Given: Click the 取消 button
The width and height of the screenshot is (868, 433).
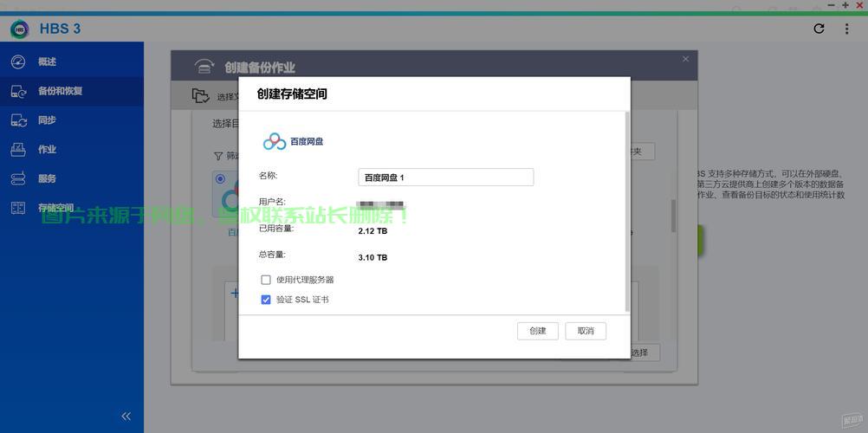Looking at the screenshot, I should 586,331.
